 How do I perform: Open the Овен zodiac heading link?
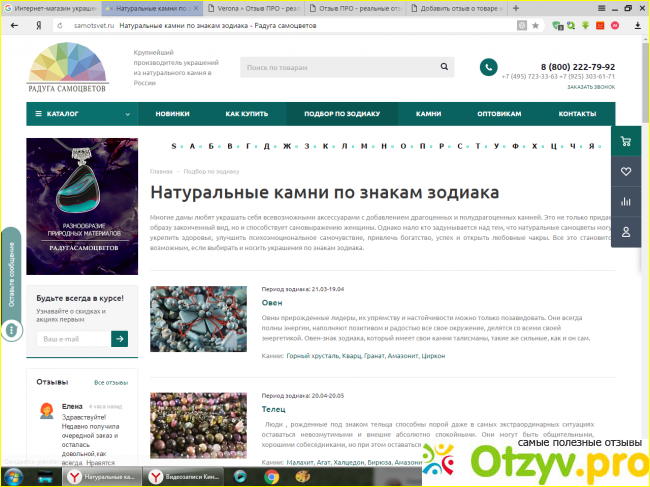272,302
